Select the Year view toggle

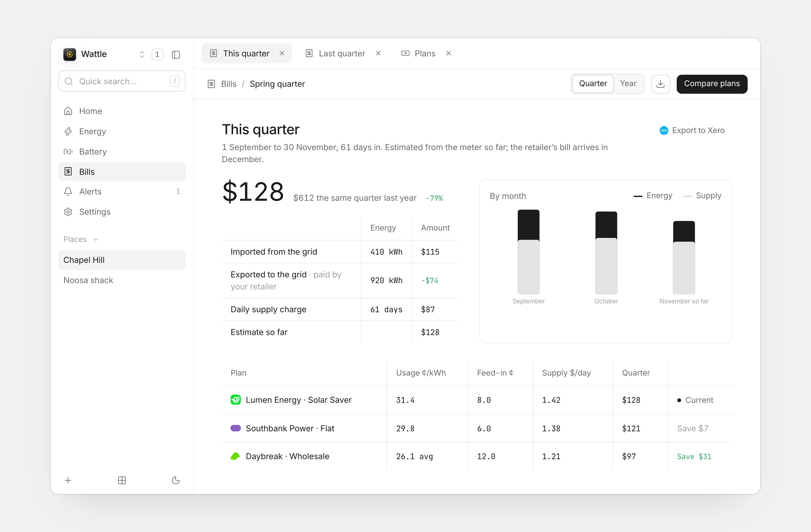coord(628,84)
